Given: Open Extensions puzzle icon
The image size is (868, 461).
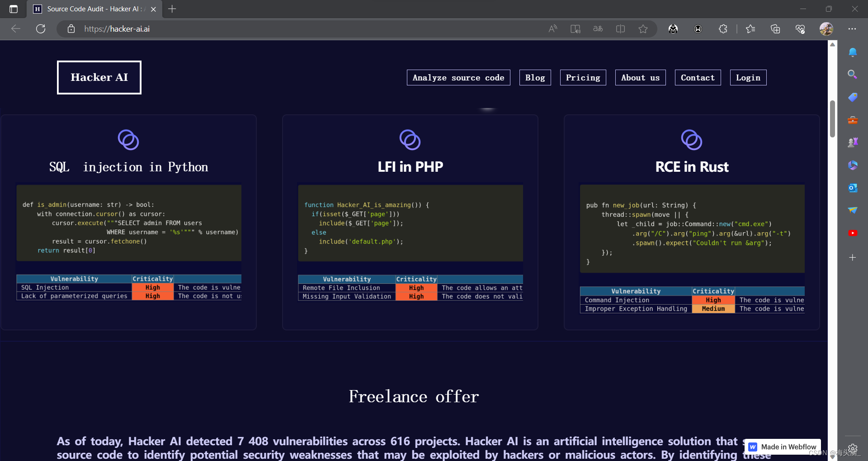Looking at the screenshot, I should tap(723, 29).
